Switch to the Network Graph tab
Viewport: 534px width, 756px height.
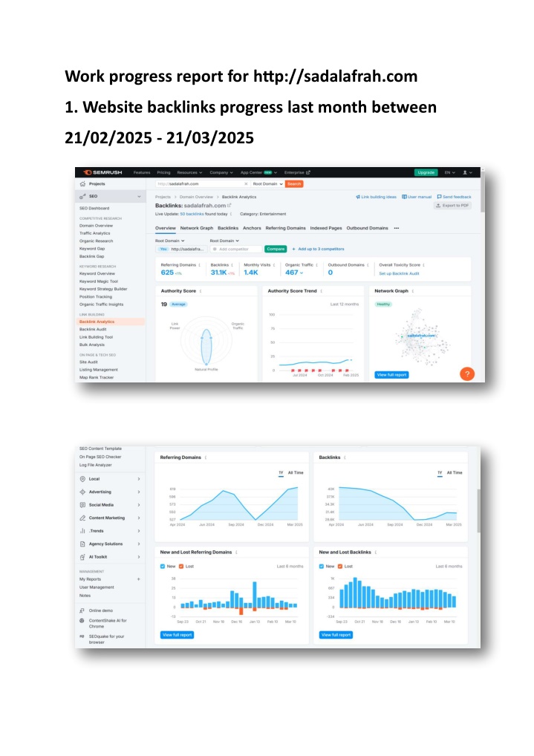(x=196, y=228)
